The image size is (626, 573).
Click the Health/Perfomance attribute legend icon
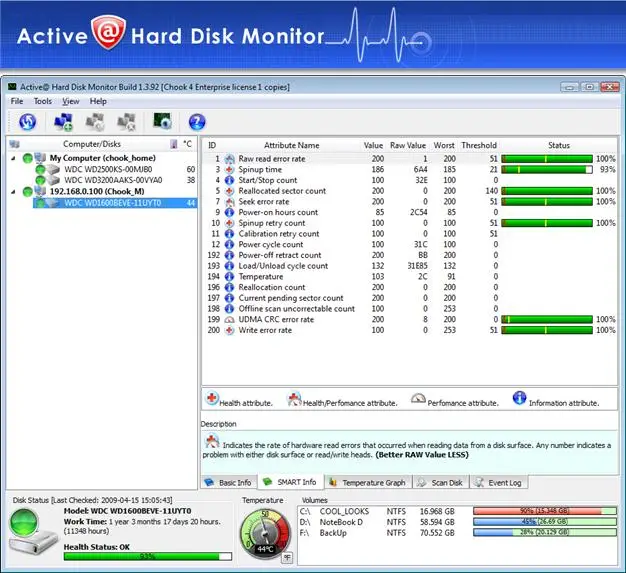(x=294, y=399)
